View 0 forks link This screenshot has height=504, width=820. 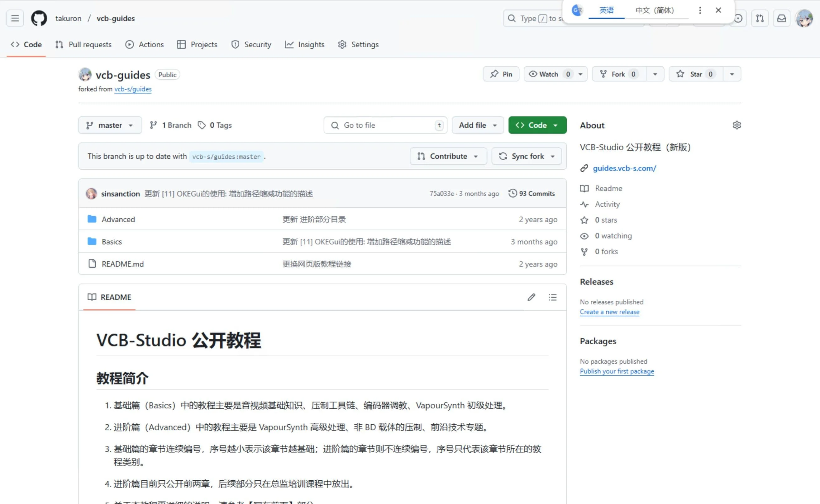[599, 252]
